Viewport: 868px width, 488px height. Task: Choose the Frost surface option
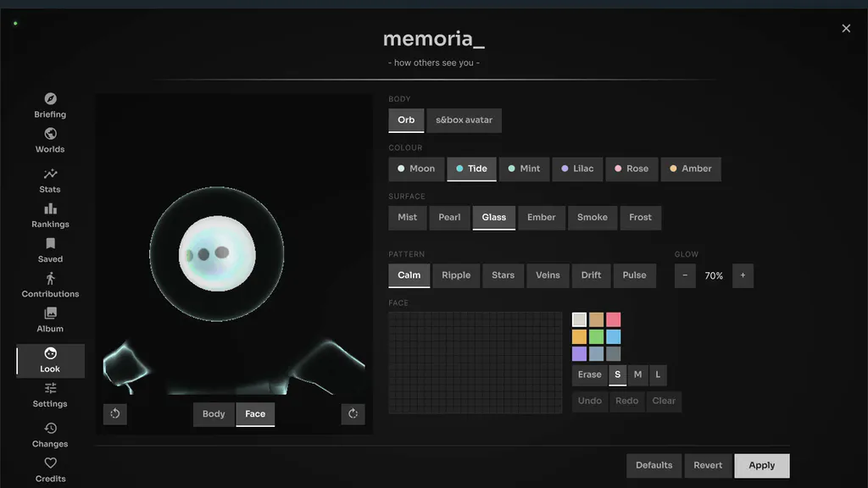point(641,218)
